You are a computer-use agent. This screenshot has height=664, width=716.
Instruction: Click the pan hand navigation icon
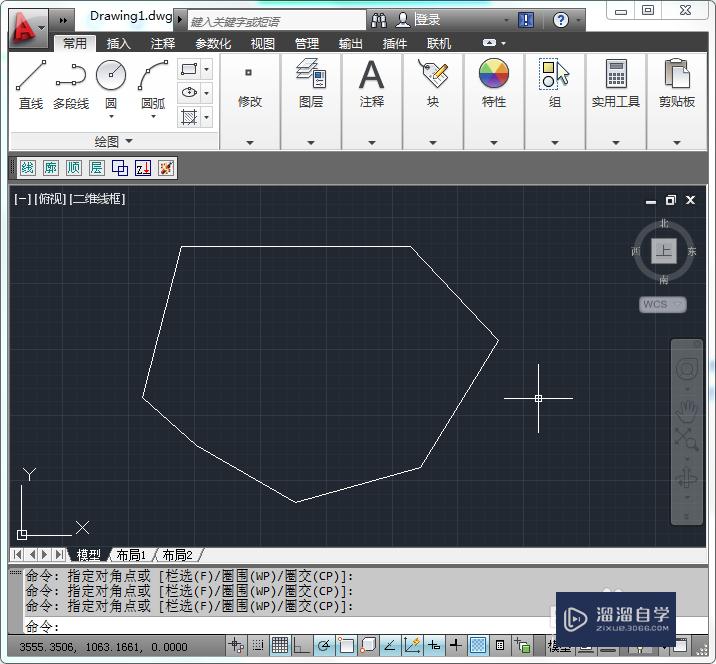(686, 411)
